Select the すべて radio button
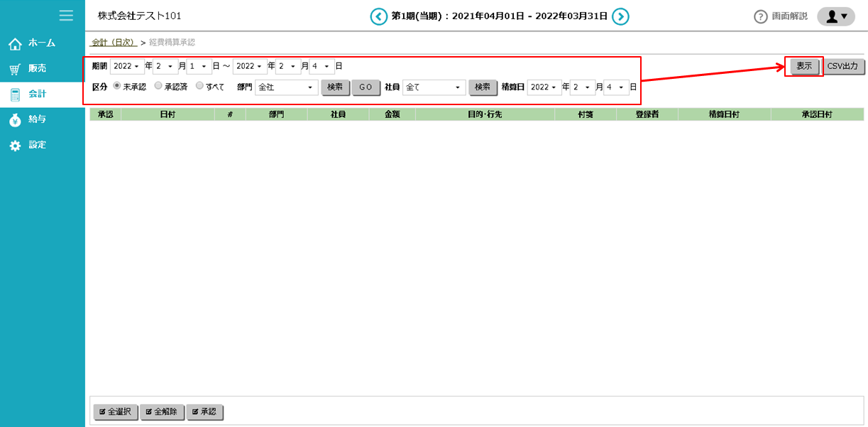Viewport: 868px width, 427px height. point(199,87)
